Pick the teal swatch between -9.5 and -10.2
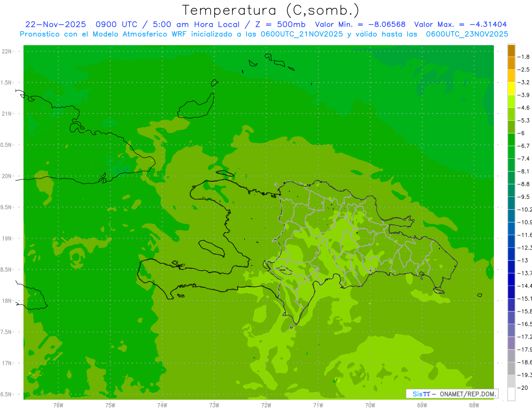 511,203
